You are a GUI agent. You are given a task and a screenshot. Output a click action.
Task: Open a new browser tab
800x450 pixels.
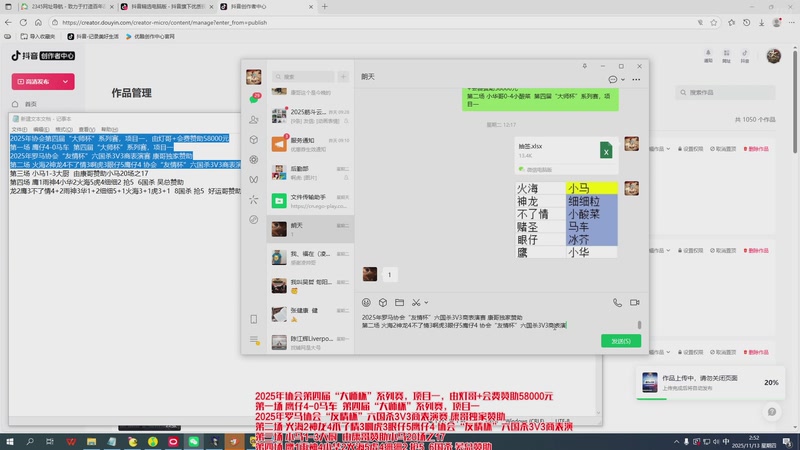point(324,7)
